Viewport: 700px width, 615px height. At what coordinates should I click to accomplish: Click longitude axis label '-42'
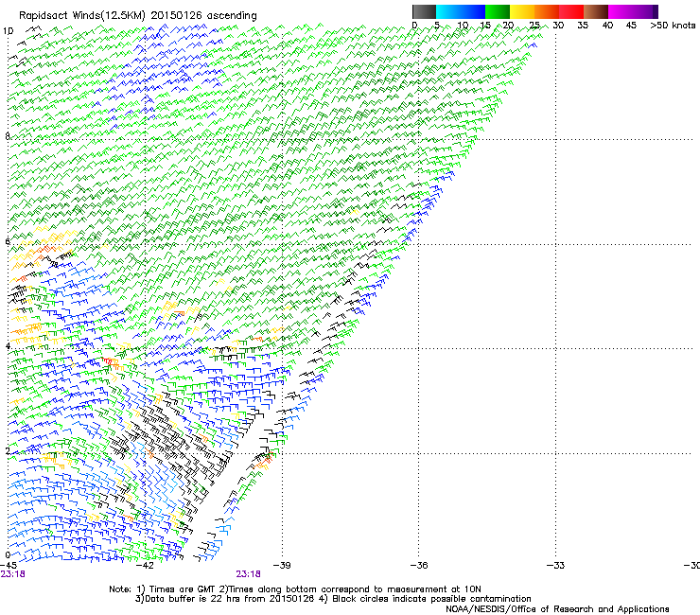145,566
